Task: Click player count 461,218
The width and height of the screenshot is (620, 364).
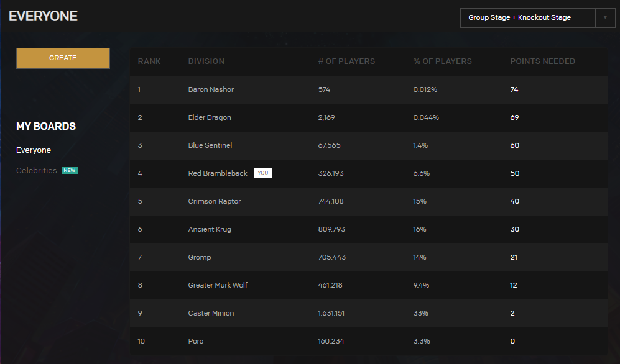Action: 330,285
